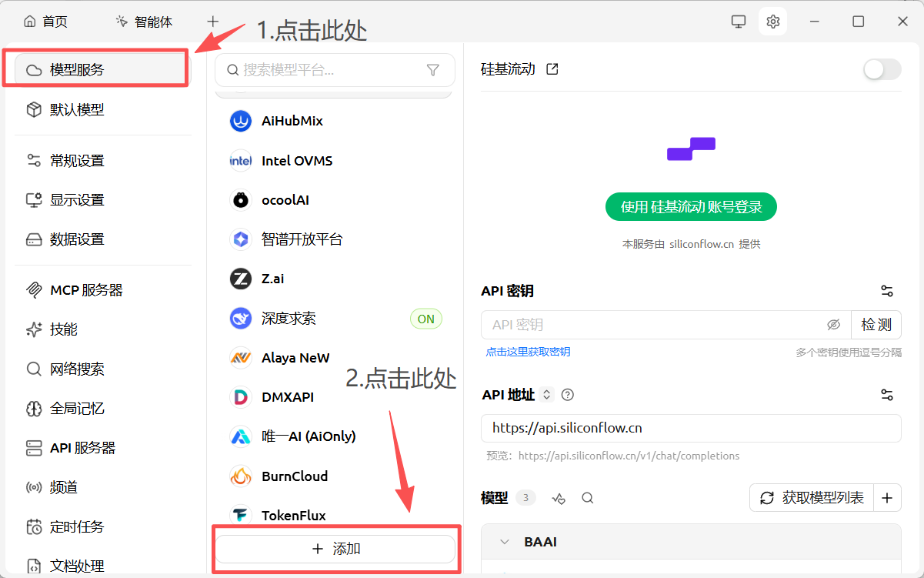Open 网络搜索 settings page
This screenshot has height=578, width=924.
pos(103,369)
